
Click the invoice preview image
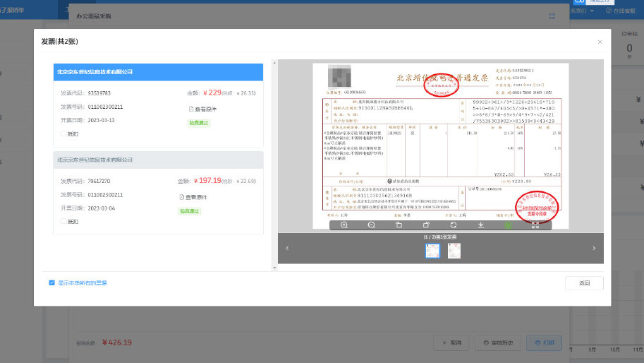tap(441, 146)
